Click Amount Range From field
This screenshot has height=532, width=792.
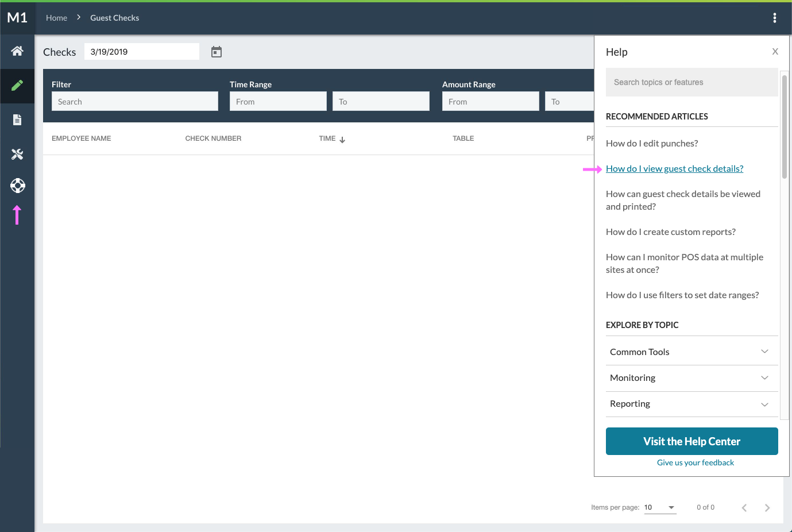tap(490, 102)
